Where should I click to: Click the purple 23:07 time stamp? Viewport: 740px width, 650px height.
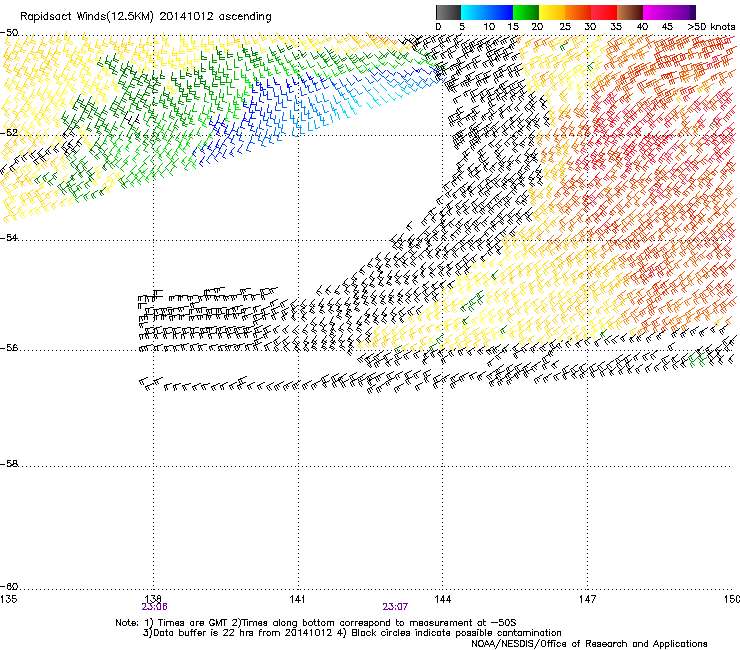(x=395, y=607)
